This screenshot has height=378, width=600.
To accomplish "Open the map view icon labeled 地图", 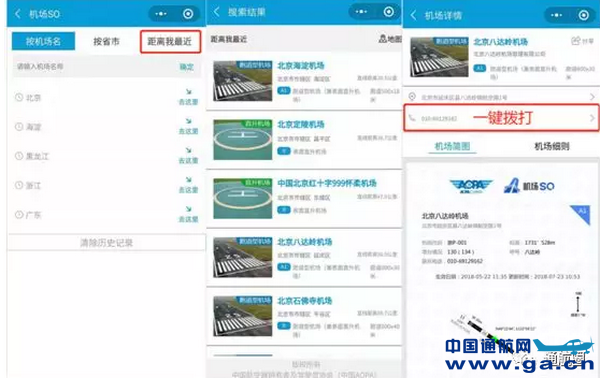I will (390, 39).
